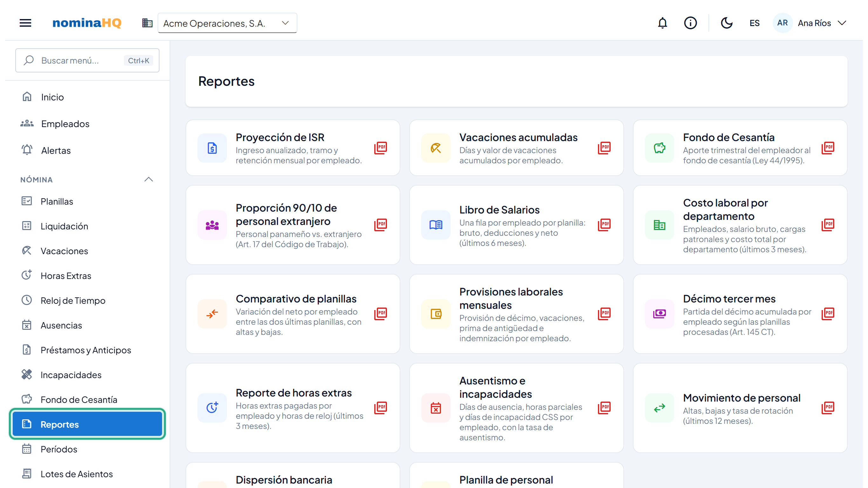The image size is (868, 488).
Task: Download PDF for Costo laboral por departamento
Action: tap(828, 225)
